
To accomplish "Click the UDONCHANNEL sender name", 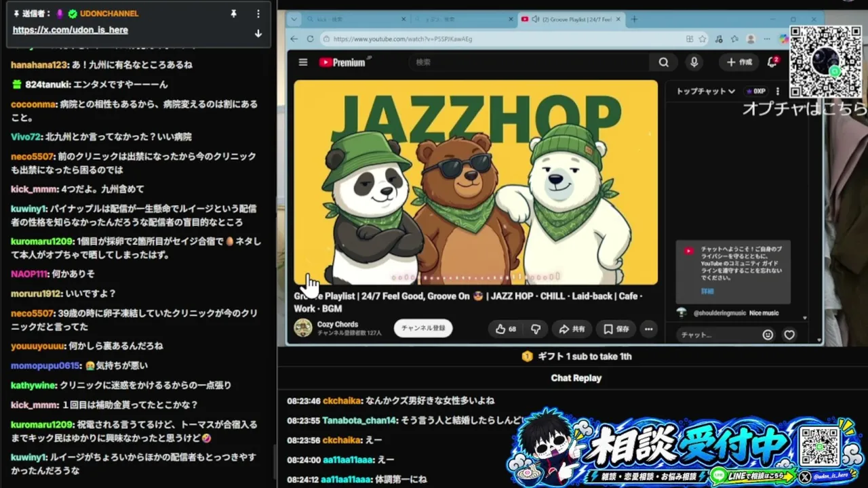I will (109, 14).
